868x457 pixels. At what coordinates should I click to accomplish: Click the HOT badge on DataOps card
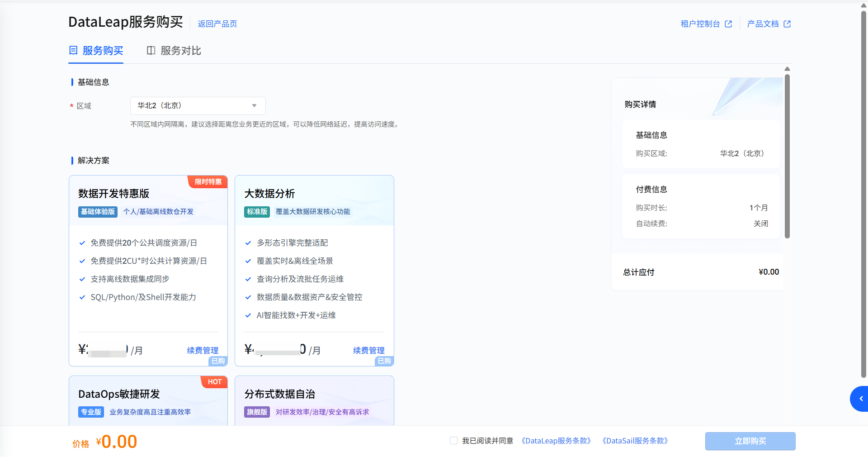click(215, 382)
